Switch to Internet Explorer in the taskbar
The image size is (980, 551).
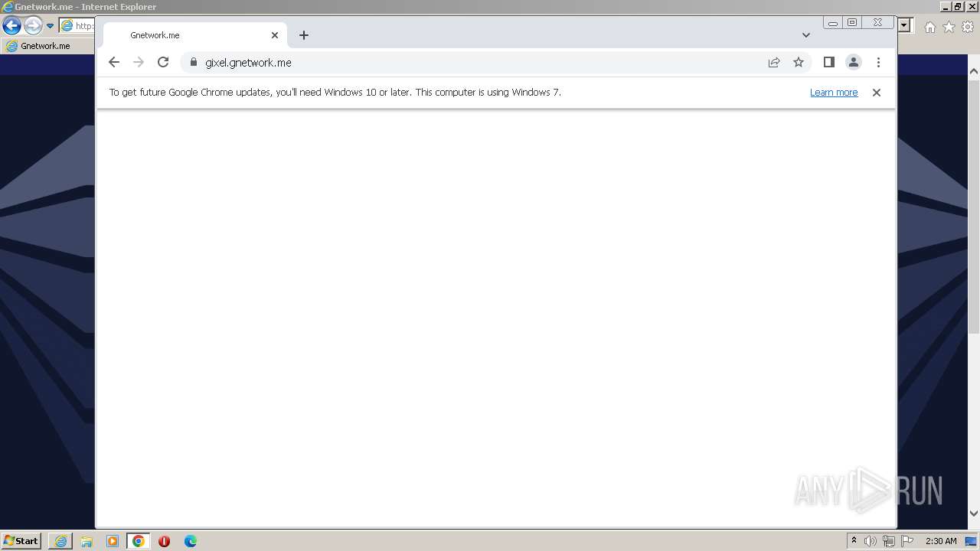coord(60,541)
